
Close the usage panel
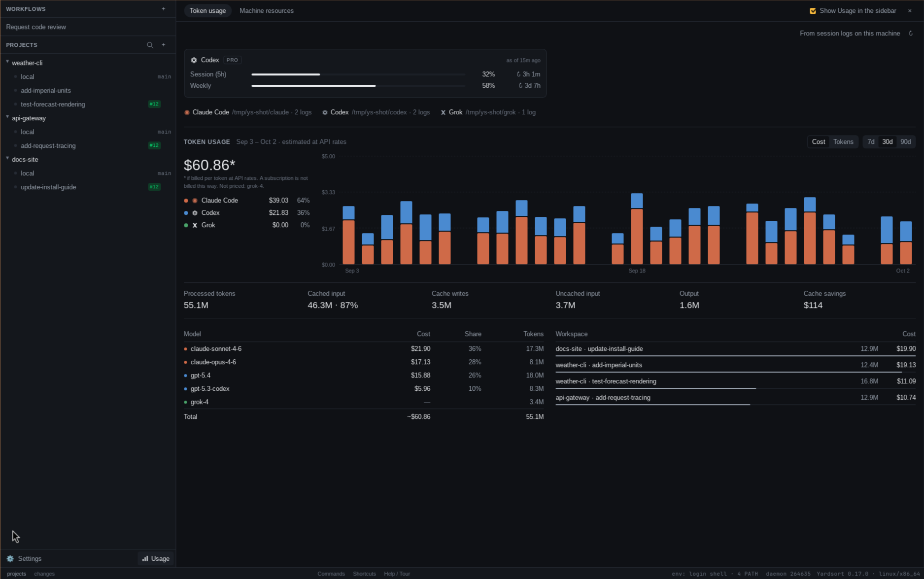click(x=910, y=11)
